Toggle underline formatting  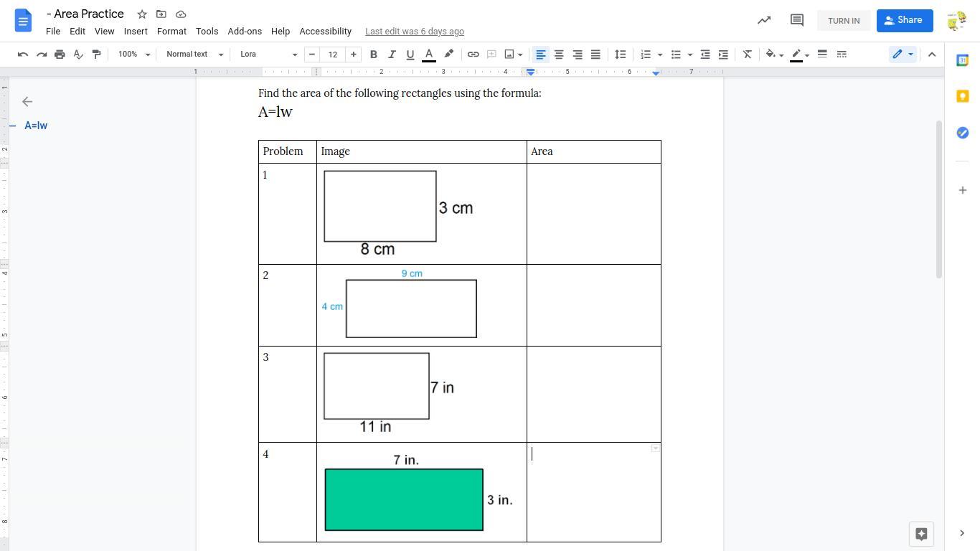[x=410, y=55]
